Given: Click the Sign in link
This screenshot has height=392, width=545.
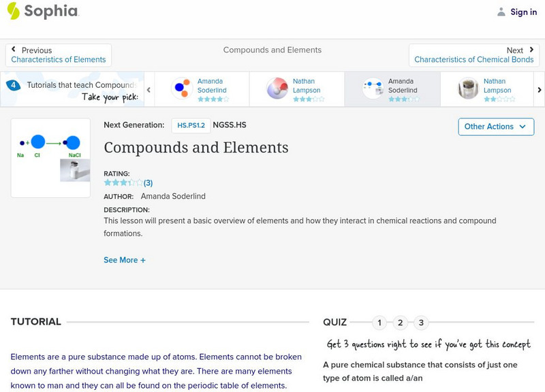Looking at the screenshot, I should click(x=523, y=12).
